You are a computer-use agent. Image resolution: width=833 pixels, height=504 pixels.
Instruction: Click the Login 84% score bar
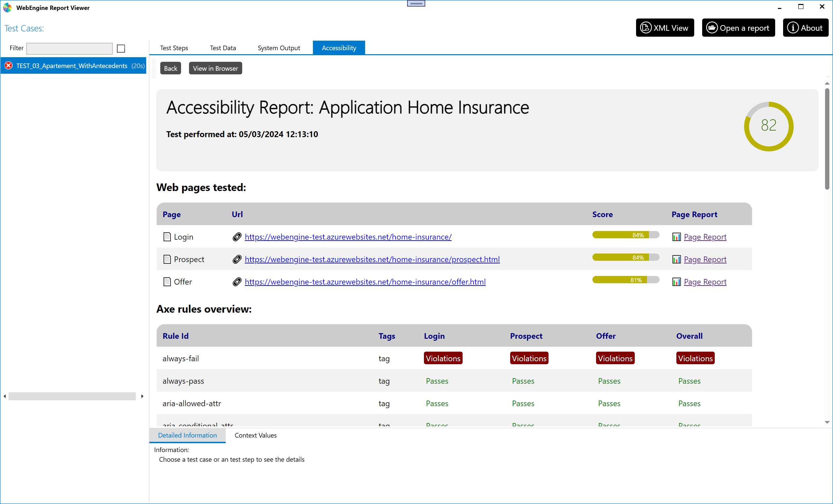pyautogui.click(x=626, y=235)
